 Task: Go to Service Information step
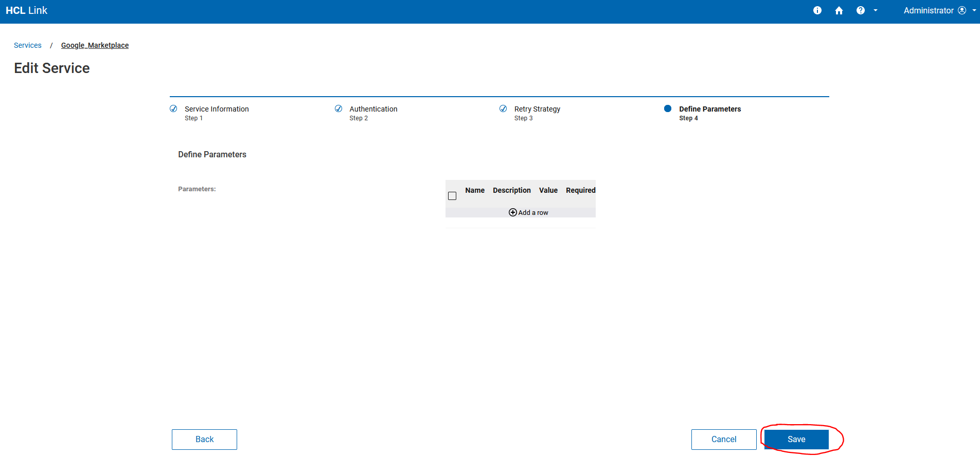pos(217,113)
